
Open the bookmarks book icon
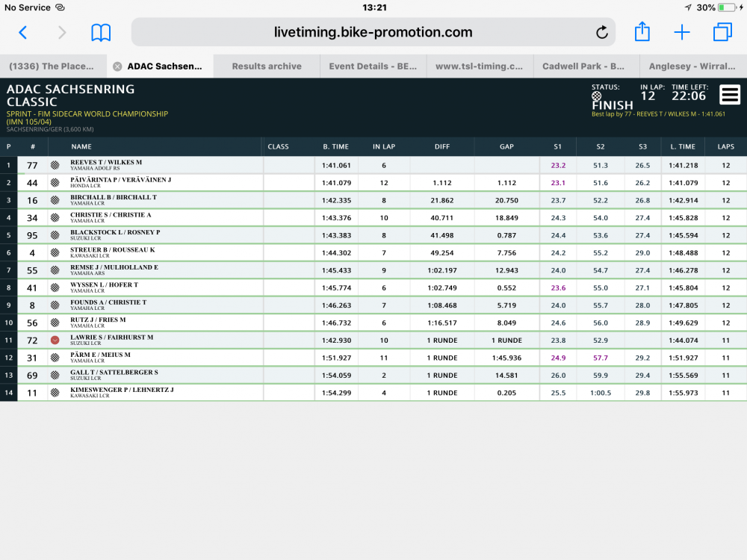[101, 32]
